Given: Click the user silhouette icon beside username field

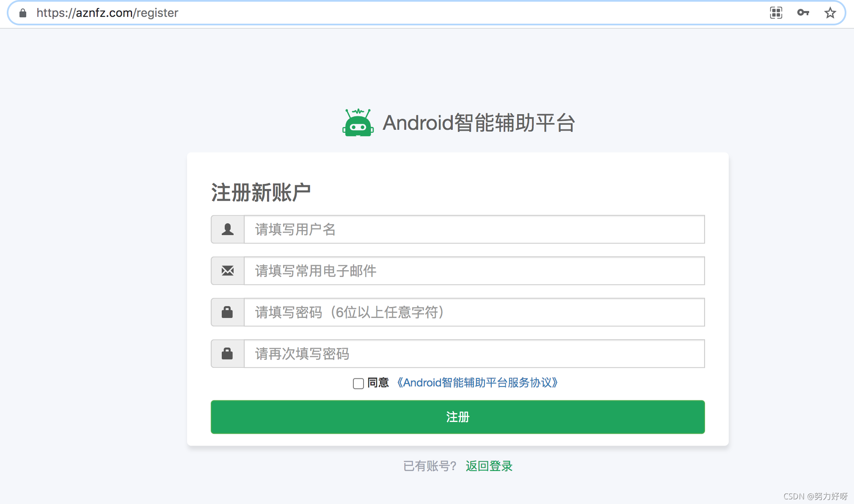Looking at the screenshot, I should [228, 230].
